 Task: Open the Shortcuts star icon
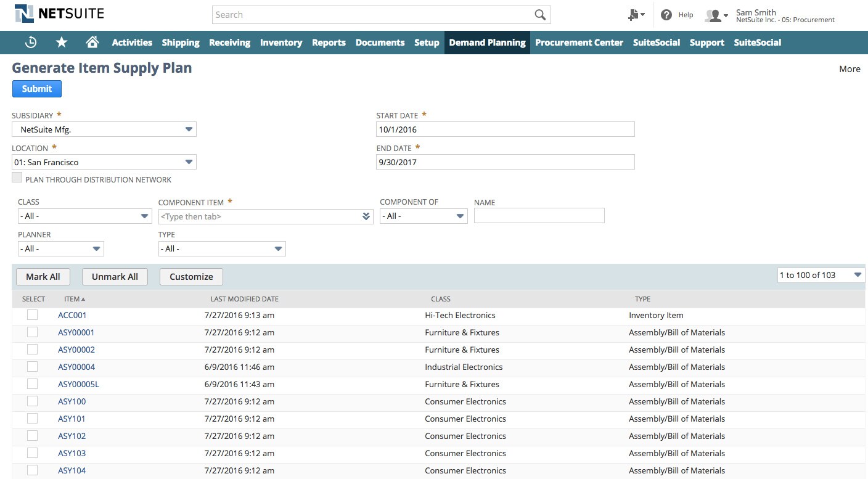tap(62, 42)
